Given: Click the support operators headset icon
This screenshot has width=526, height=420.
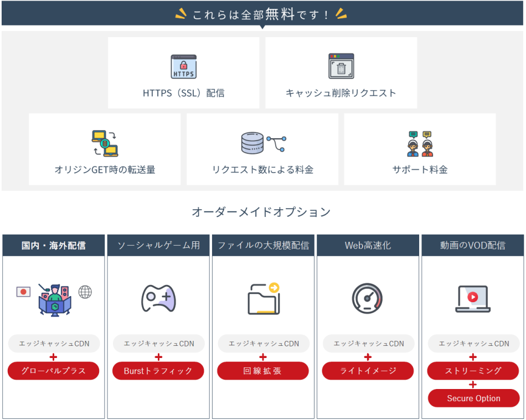Looking at the screenshot, I should 420,144.
